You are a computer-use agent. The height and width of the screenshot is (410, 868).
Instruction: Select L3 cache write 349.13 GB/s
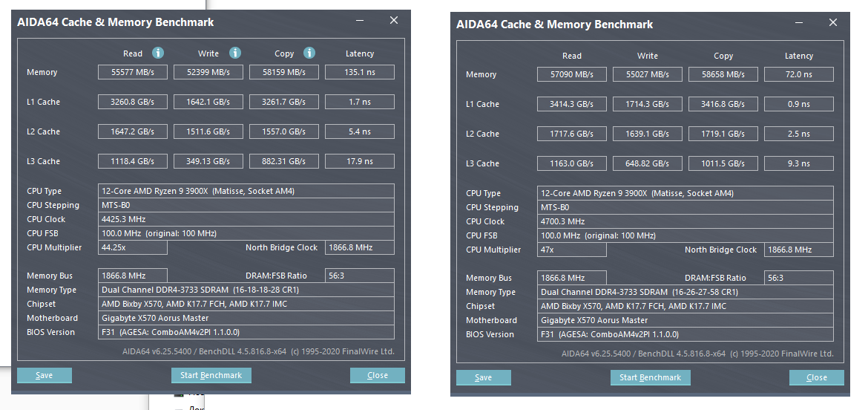click(x=208, y=161)
